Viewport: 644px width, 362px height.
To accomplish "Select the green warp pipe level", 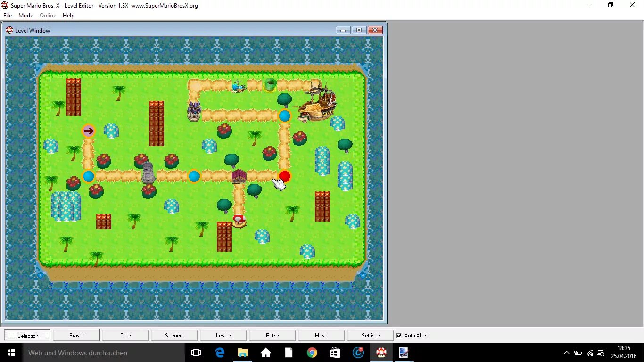I will coord(270,85).
